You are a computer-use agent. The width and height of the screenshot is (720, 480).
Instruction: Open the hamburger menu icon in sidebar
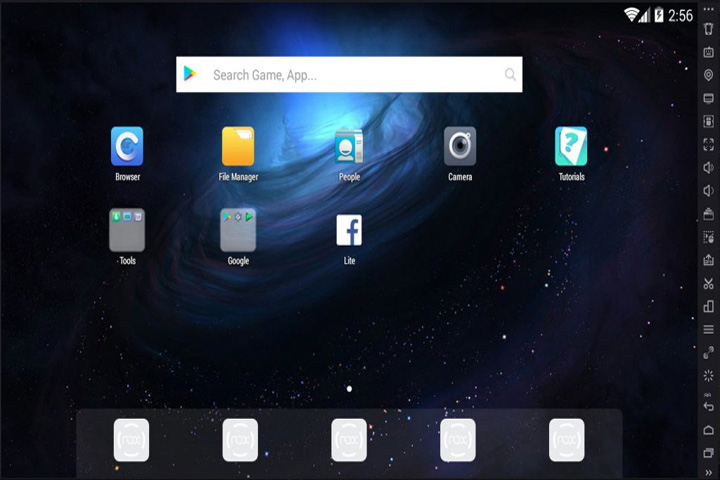[x=709, y=330]
